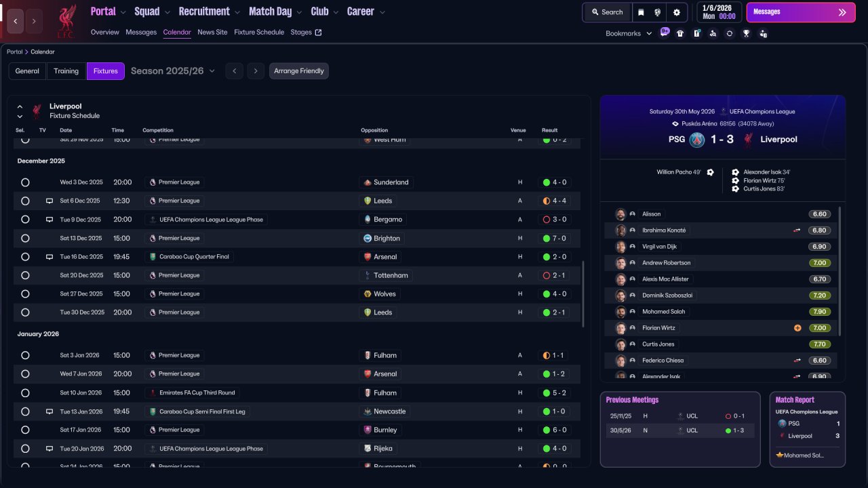Click the TV icon on the Bergamo fixture

coord(50,220)
